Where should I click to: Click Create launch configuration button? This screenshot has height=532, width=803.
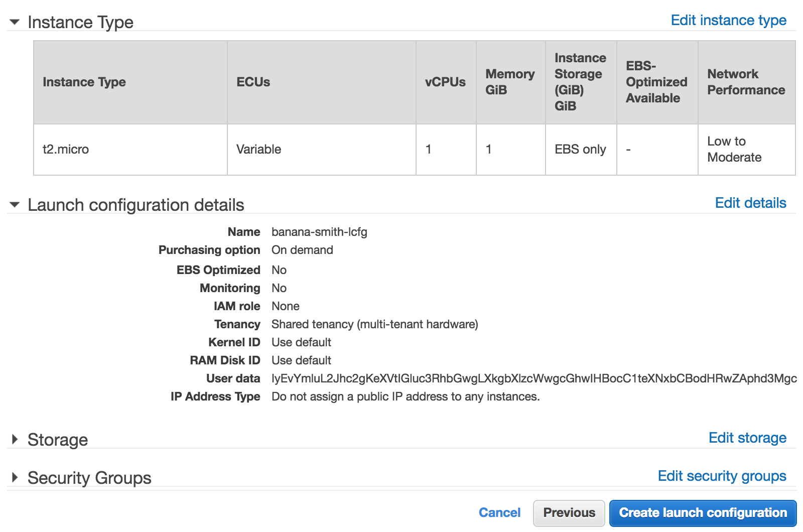pyautogui.click(x=703, y=513)
